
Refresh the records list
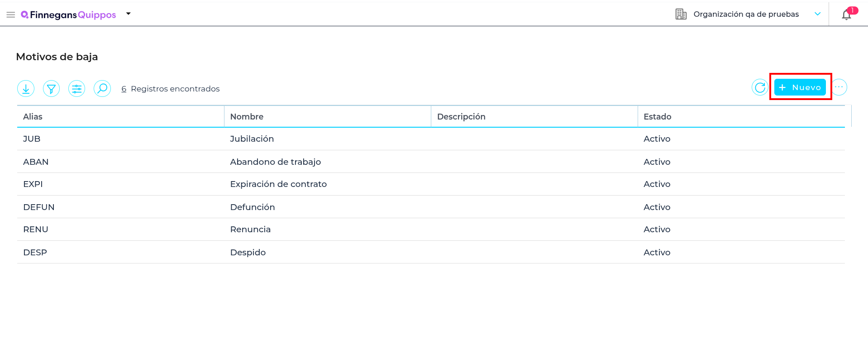coord(760,87)
